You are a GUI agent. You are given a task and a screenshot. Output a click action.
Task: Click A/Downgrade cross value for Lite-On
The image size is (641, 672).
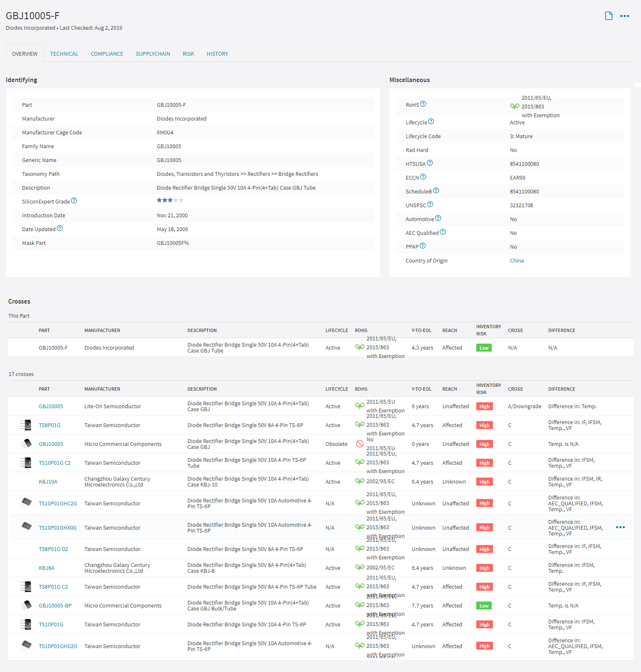(x=525, y=406)
